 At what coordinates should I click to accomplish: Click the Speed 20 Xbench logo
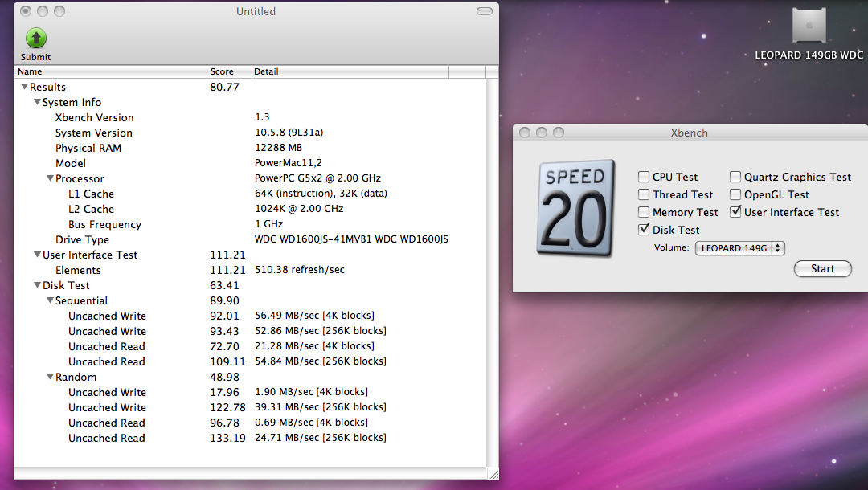point(575,208)
